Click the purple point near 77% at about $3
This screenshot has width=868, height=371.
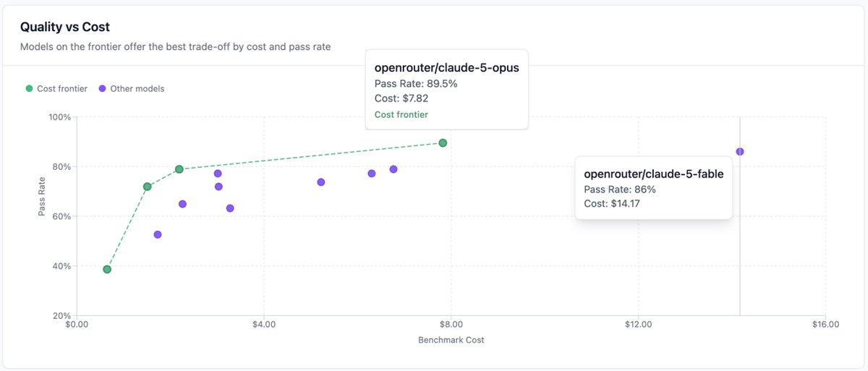pyautogui.click(x=218, y=174)
